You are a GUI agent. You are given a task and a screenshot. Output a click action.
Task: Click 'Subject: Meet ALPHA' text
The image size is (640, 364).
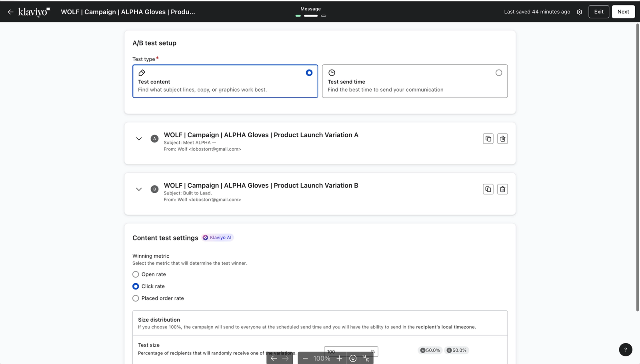tap(190, 142)
